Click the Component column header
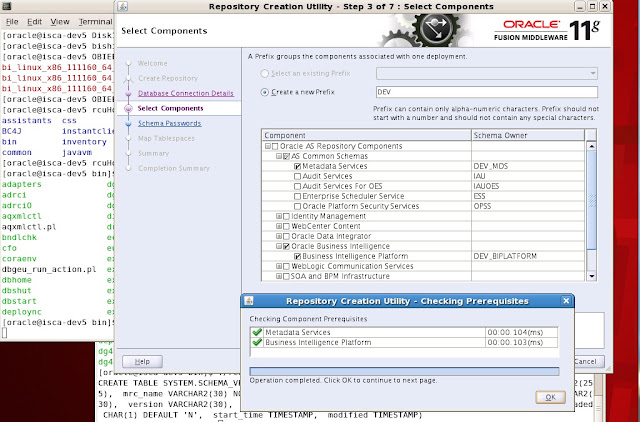Screen dimensions: 640x422 tap(366, 135)
